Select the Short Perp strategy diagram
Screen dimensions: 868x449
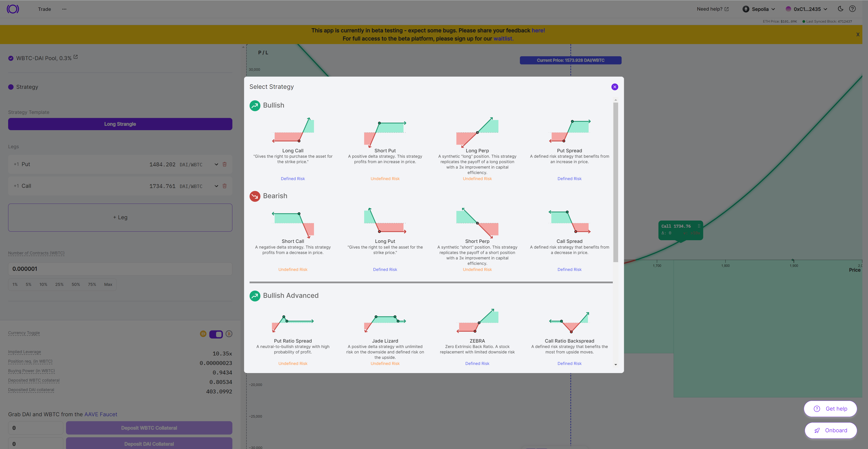point(477,223)
